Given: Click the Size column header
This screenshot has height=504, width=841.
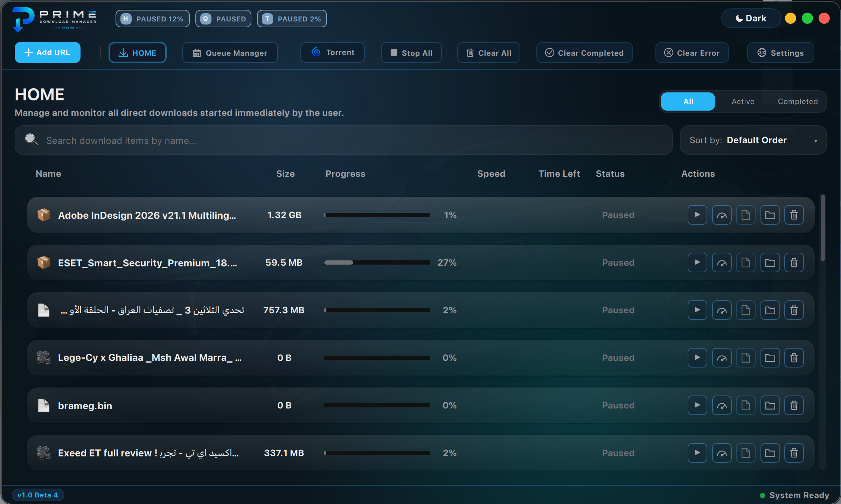Looking at the screenshot, I should (285, 174).
